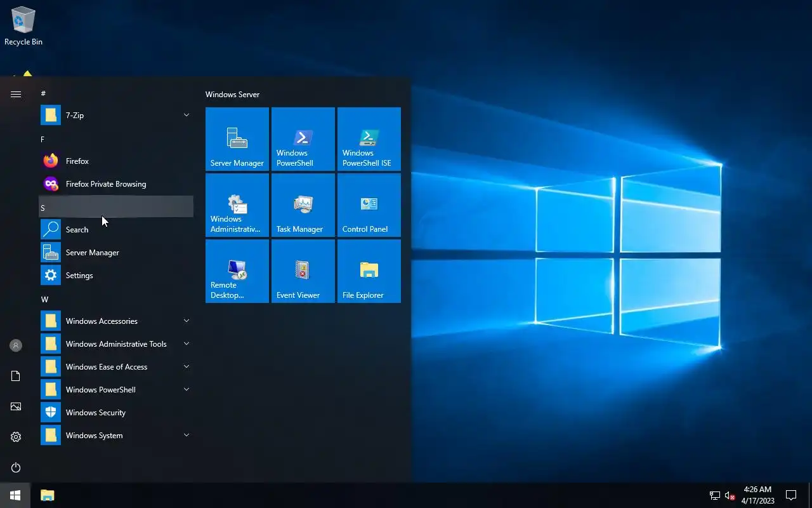
Task: Launch Firefox Private Browsing
Action: click(x=116, y=184)
